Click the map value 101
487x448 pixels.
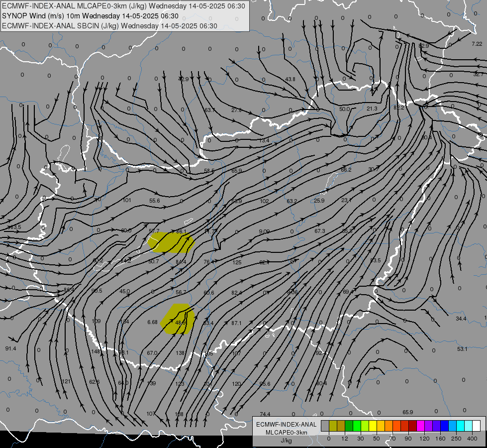click(x=127, y=200)
